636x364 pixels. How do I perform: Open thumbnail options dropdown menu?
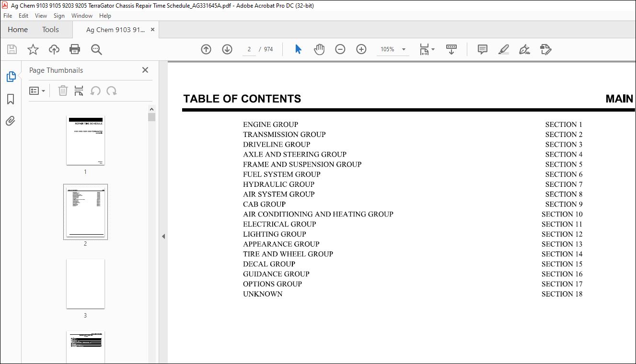coord(37,91)
